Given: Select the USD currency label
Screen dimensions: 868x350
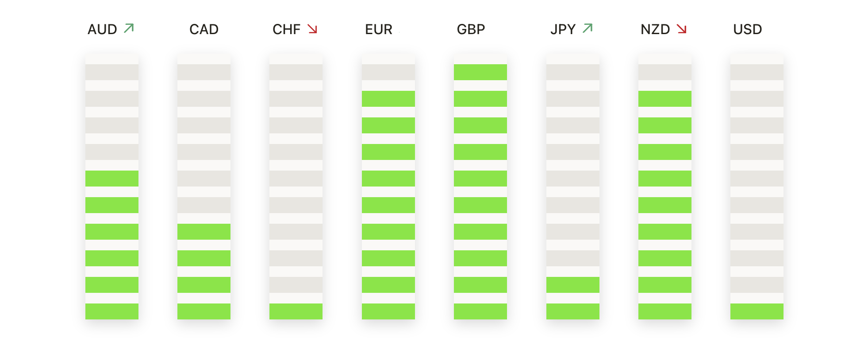Looking at the screenshot, I should click(x=748, y=30).
